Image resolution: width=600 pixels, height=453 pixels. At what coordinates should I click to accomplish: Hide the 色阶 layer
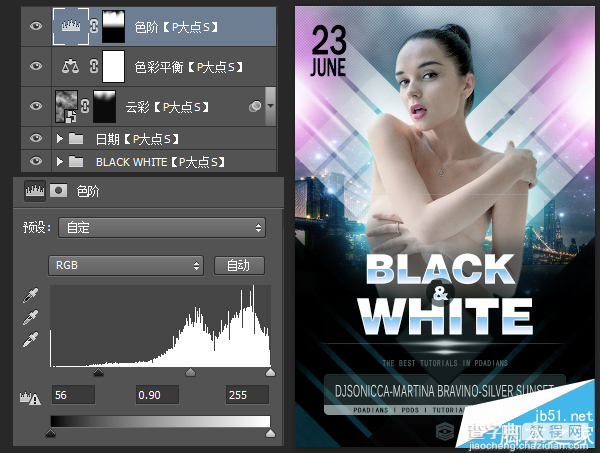tap(36, 26)
